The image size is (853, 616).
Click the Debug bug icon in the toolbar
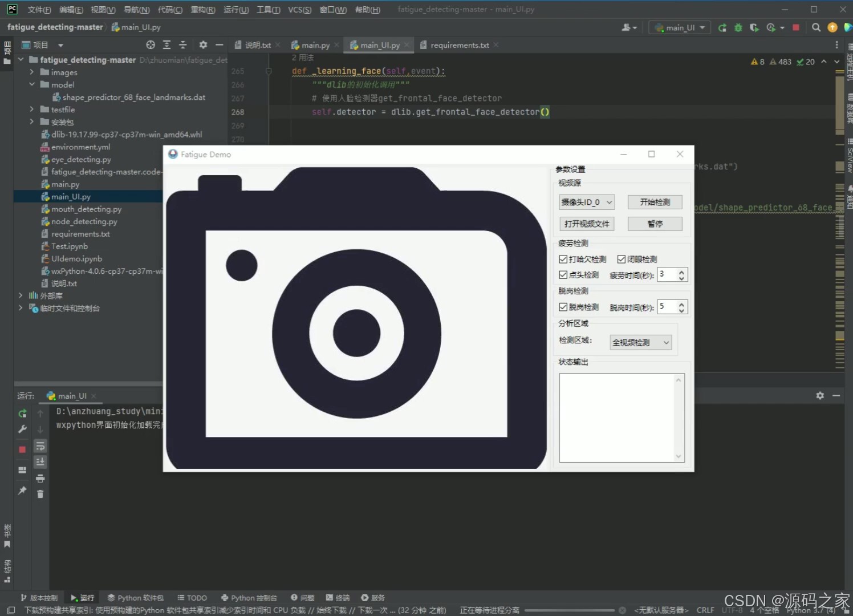pyautogui.click(x=738, y=27)
